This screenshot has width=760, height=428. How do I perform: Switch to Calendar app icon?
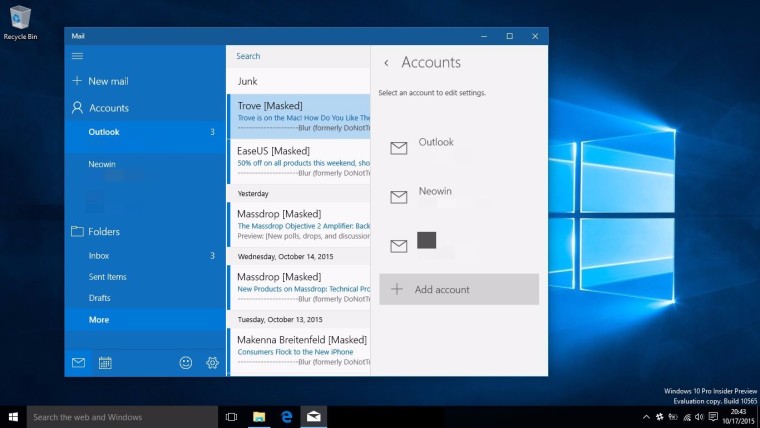(x=105, y=363)
